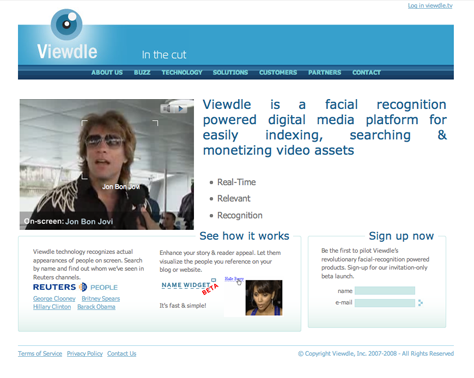Open the Terms of Service link
Screen dimensions: 474x378
click(40, 354)
